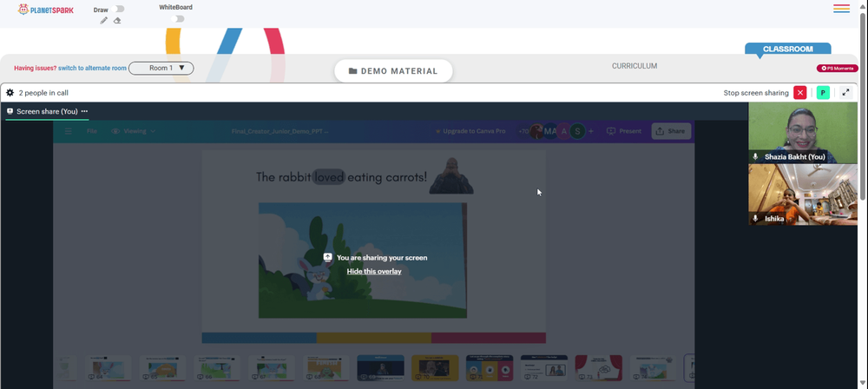Click Ishika's video tile
Viewport: 868px width, 389px height.
click(803, 194)
